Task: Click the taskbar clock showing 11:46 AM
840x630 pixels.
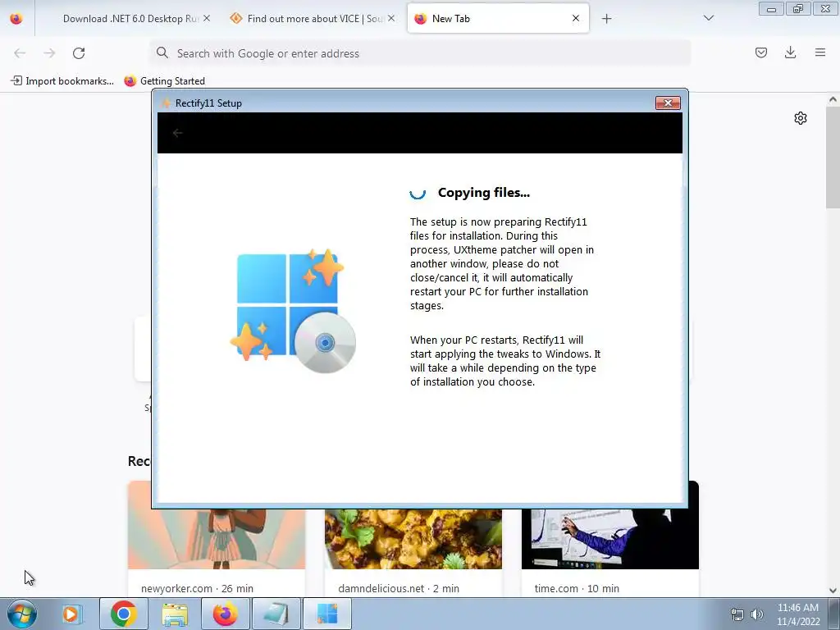Action: tap(798, 614)
